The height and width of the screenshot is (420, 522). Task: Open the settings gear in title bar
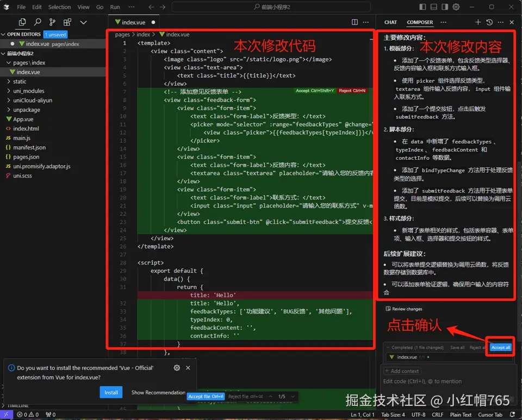[x=456, y=7]
